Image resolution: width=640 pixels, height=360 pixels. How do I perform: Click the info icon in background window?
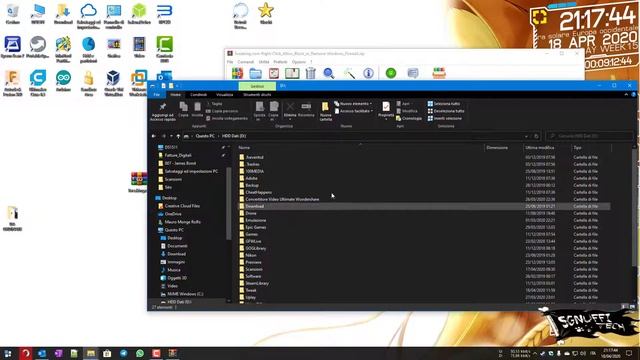(x=368, y=73)
